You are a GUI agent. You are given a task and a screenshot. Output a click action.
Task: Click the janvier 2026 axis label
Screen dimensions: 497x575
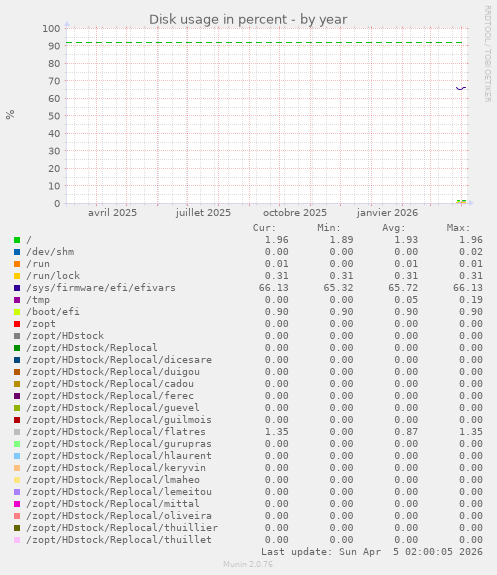[387, 213]
